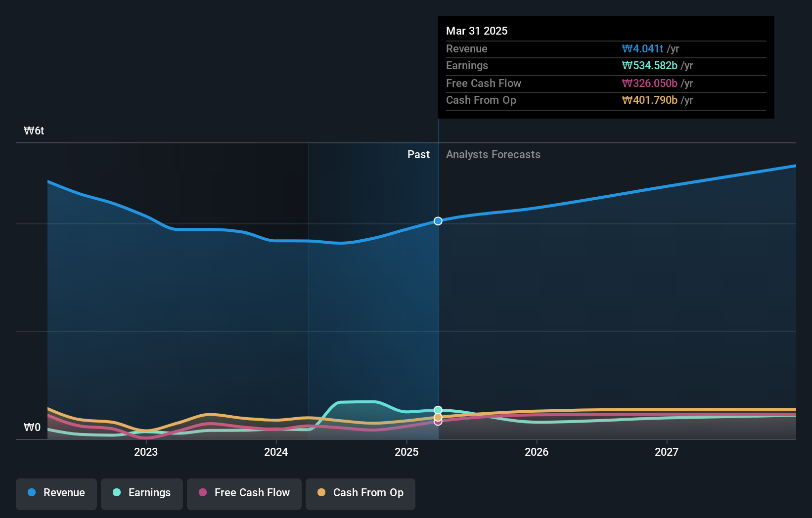The width and height of the screenshot is (812, 518).
Task: Switch to the Past section of the chart
Action: point(419,154)
